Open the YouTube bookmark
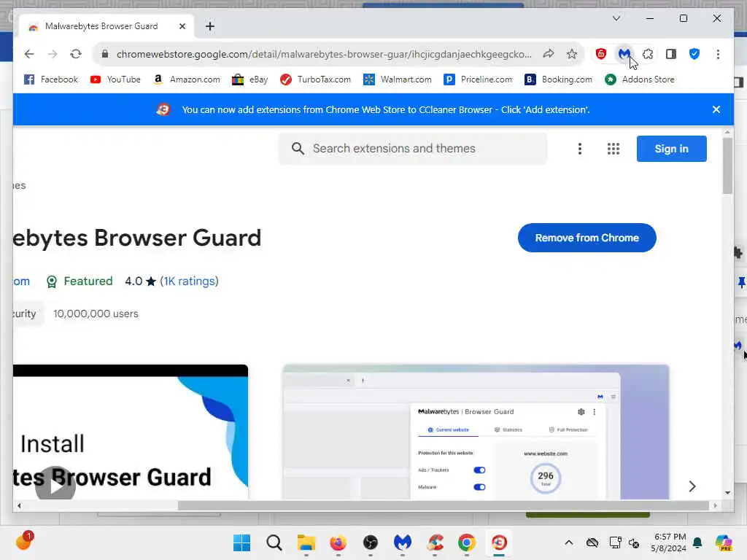The height and width of the screenshot is (560, 747). [x=116, y=79]
